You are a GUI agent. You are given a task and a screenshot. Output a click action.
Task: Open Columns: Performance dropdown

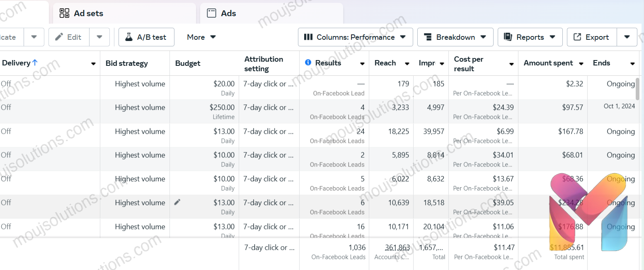(x=356, y=37)
